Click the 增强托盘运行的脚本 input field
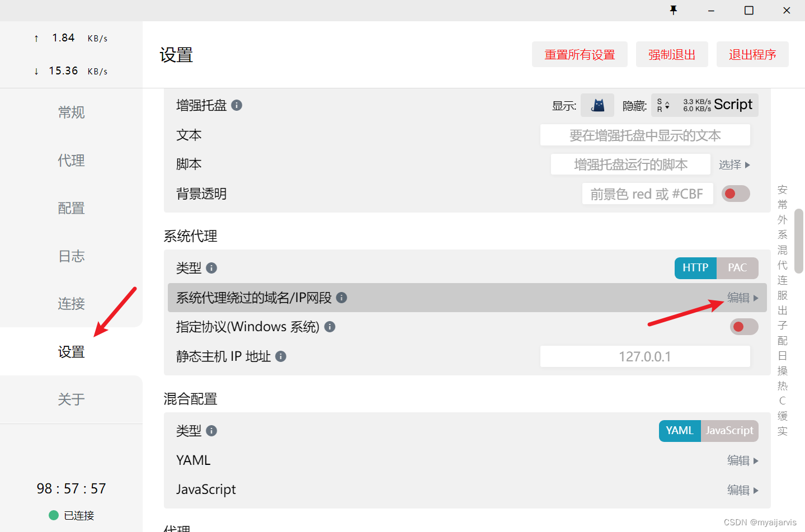The width and height of the screenshot is (805, 532). point(630,164)
